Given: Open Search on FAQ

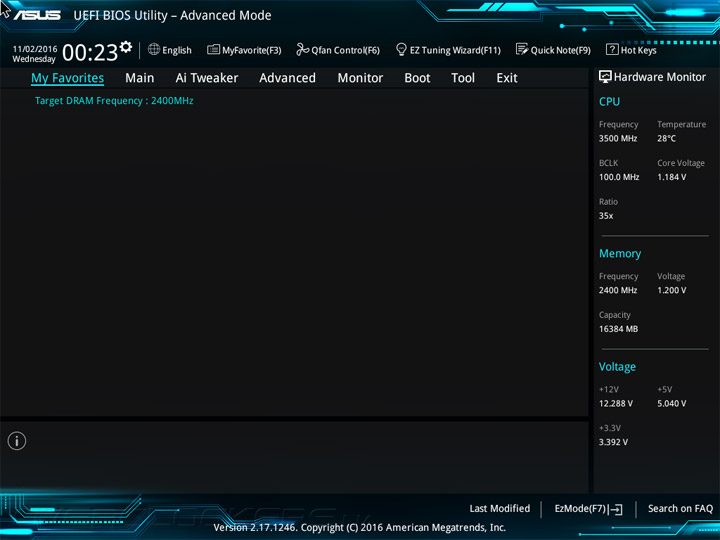Looking at the screenshot, I should coord(680,508).
